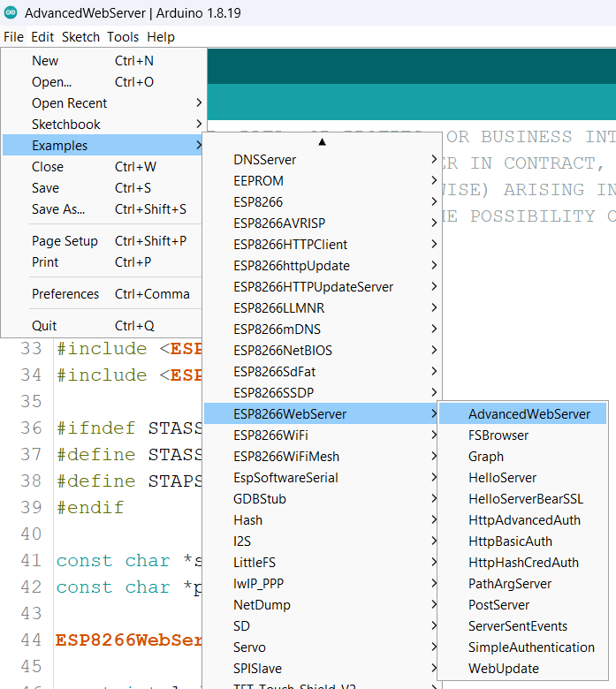
Task: Open the Tools menu
Action: coord(123,37)
